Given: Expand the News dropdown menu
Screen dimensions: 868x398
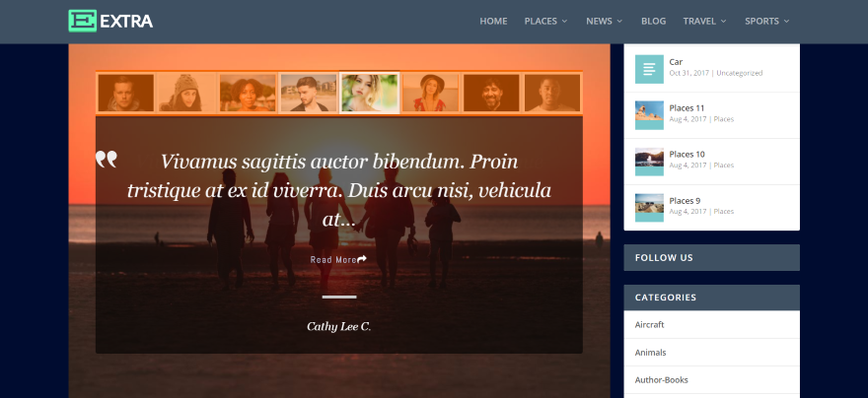Looking at the screenshot, I should 604,21.
